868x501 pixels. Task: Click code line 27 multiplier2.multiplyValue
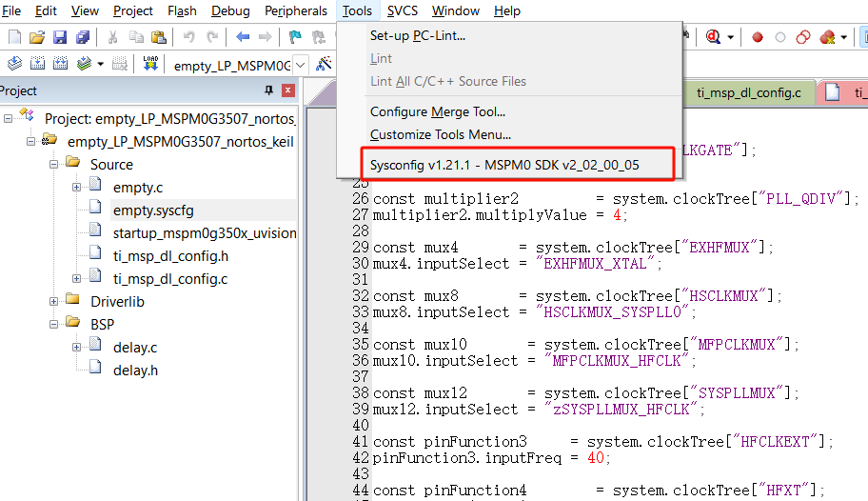click(500, 215)
